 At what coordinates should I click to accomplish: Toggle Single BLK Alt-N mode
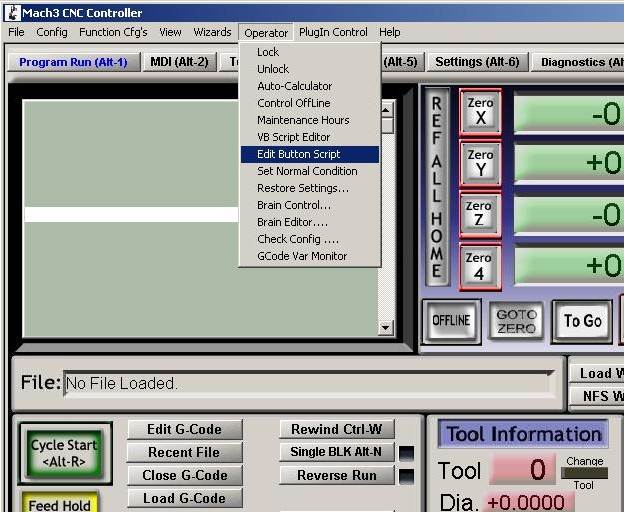336,452
